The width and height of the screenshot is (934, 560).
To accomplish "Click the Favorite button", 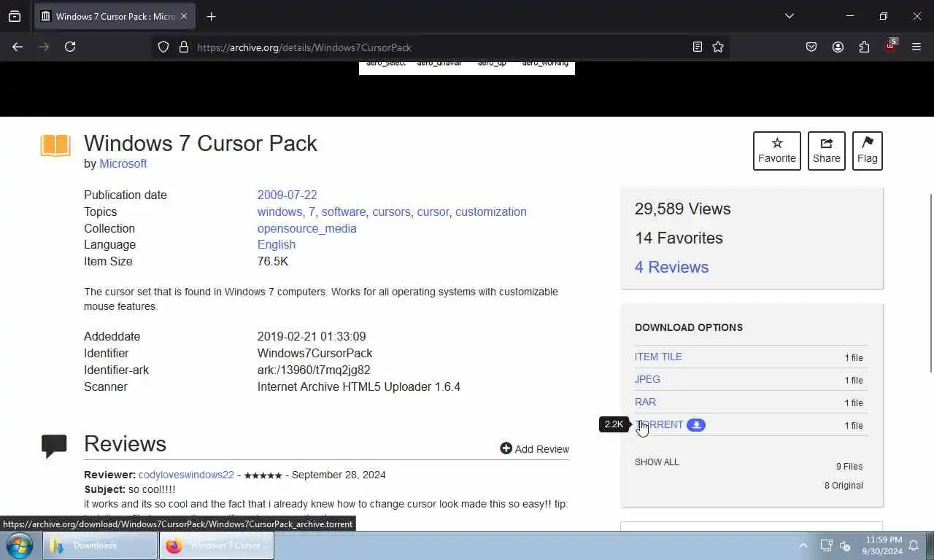I will [x=777, y=151].
